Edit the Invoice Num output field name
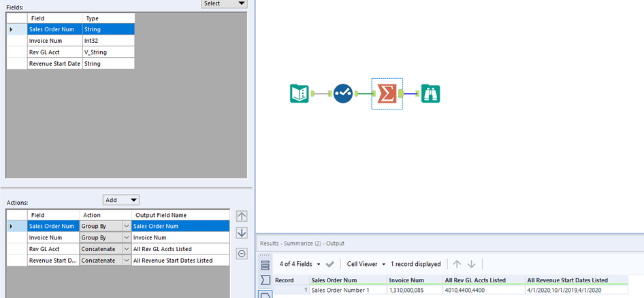 (180, 237)
